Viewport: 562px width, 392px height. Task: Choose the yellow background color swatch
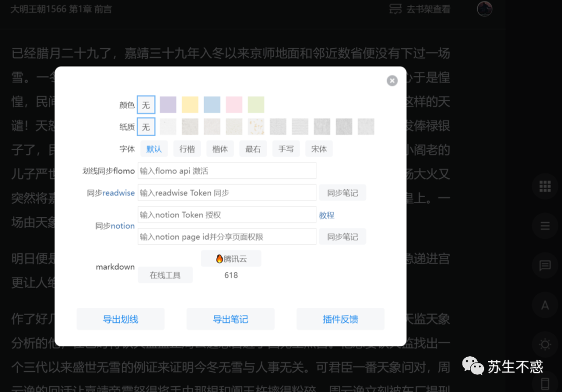tap(190, 104)
